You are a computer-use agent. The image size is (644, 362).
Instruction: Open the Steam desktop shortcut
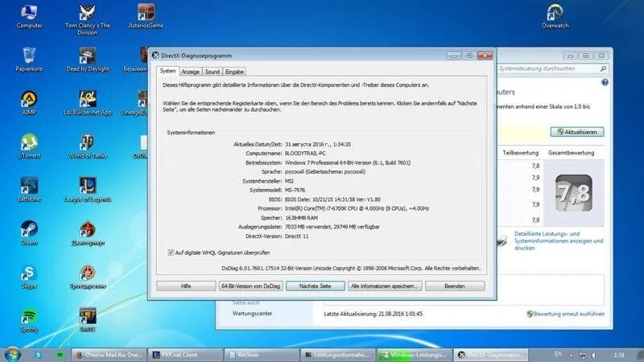coord(29,233)
